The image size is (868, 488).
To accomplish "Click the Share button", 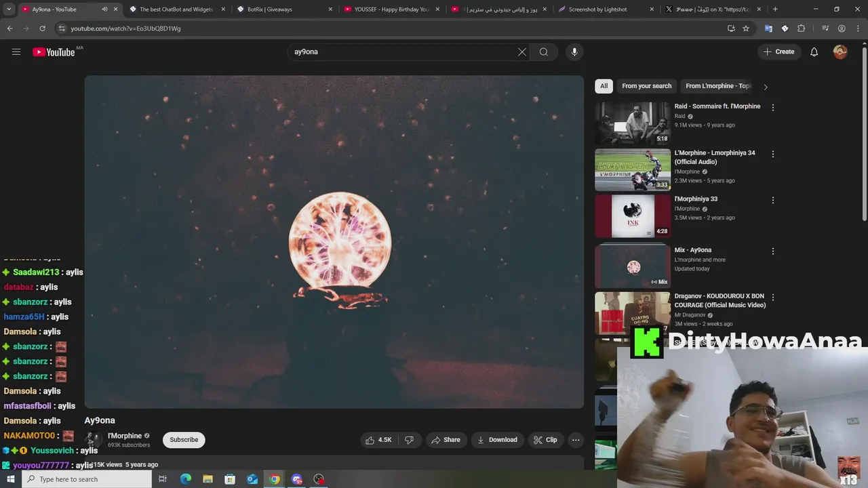I will click(446, 440).
